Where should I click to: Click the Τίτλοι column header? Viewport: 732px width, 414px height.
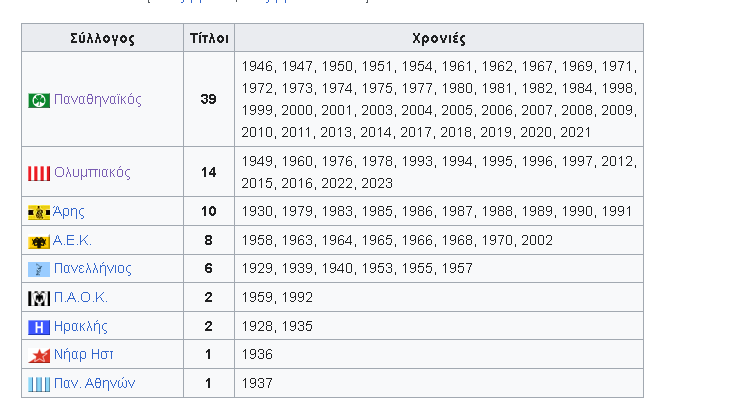click(x=209, y=39)
